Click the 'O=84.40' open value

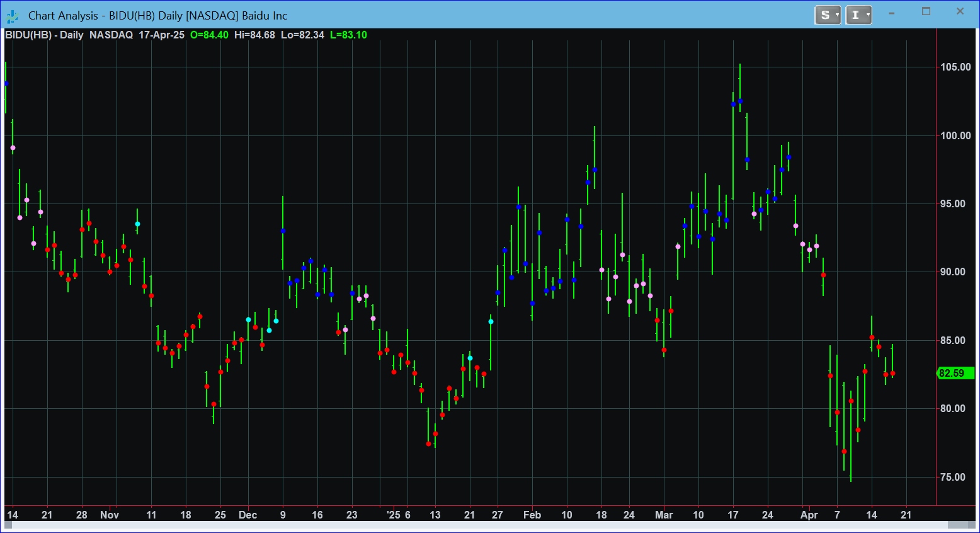209,35
